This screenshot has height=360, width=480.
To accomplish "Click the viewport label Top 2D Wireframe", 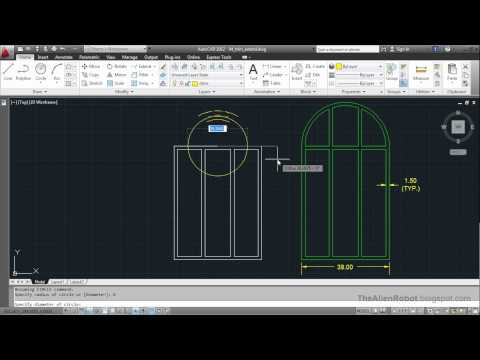I will 34,102.
